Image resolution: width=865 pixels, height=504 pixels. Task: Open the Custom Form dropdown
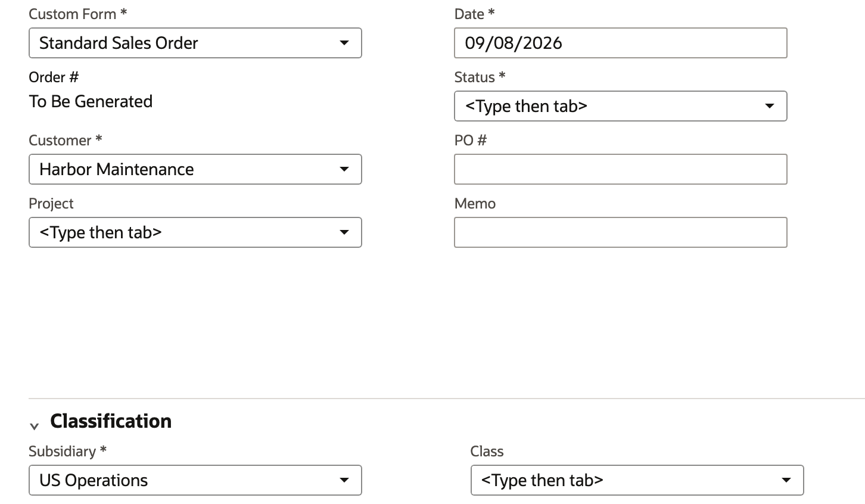(195, 43)
